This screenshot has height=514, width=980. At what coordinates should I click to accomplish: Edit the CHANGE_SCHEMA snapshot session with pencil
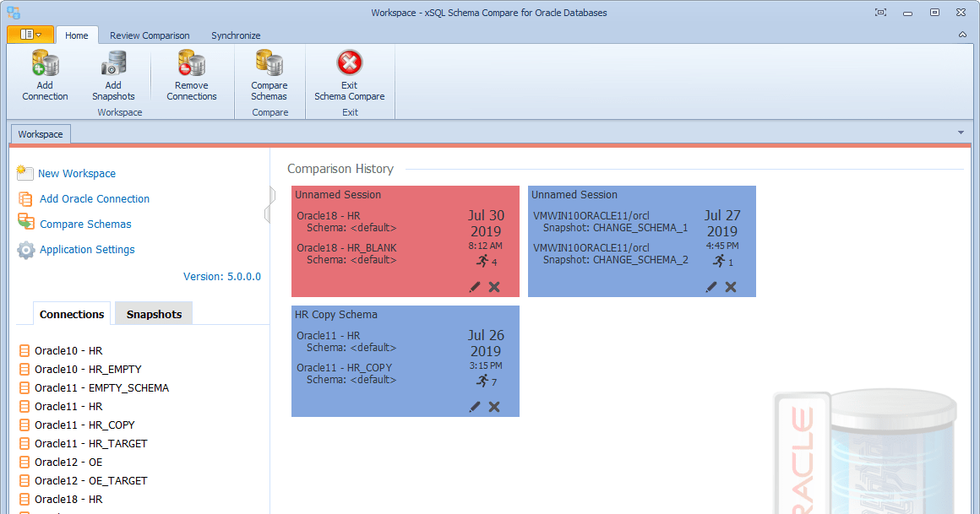711,287
